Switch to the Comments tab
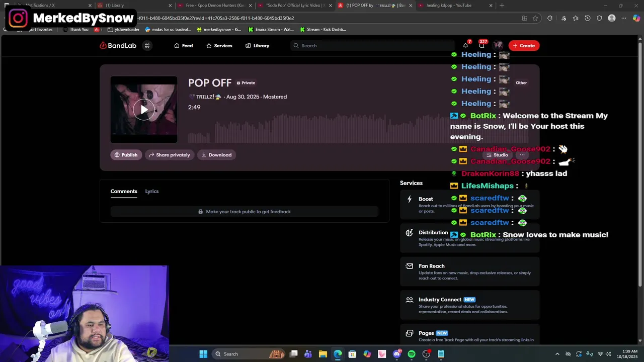 click(x=124, y=191)
